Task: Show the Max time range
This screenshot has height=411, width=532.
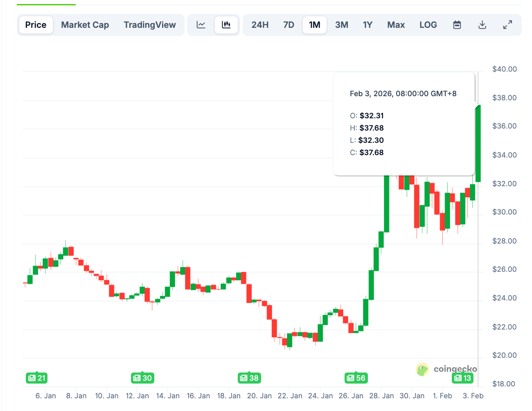Action: pyautogui.click(x=396, y=25)
